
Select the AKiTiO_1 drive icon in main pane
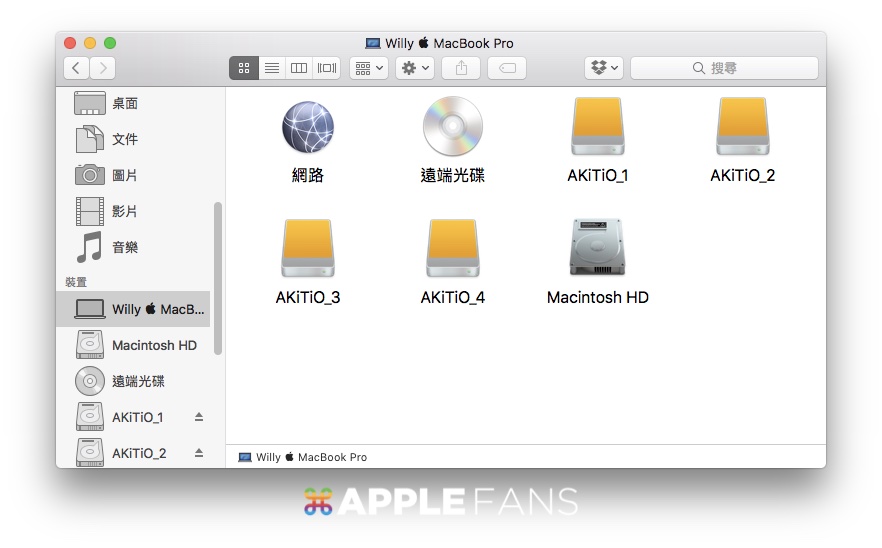(x=598, y=126)
